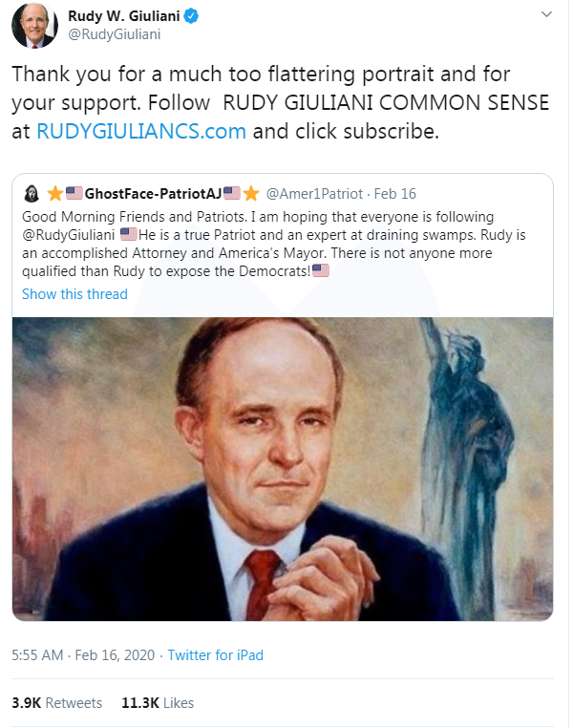
Task: Open the RUDYGIULIANCS.com link
Action: pyautogui.click(x=141, y=132)
